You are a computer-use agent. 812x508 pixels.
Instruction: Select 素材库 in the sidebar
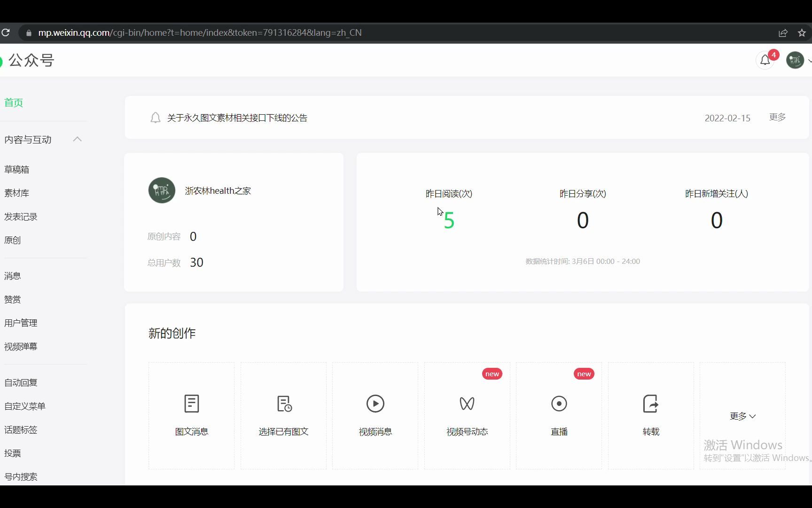point(16,193)
